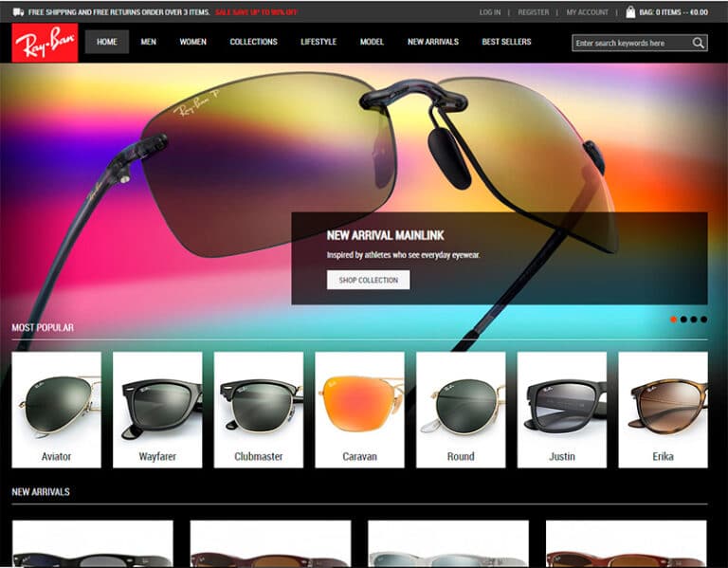Open the Justin sunglasses card
The height and width of the screenshot is (568, 728).
coord(562,410)
